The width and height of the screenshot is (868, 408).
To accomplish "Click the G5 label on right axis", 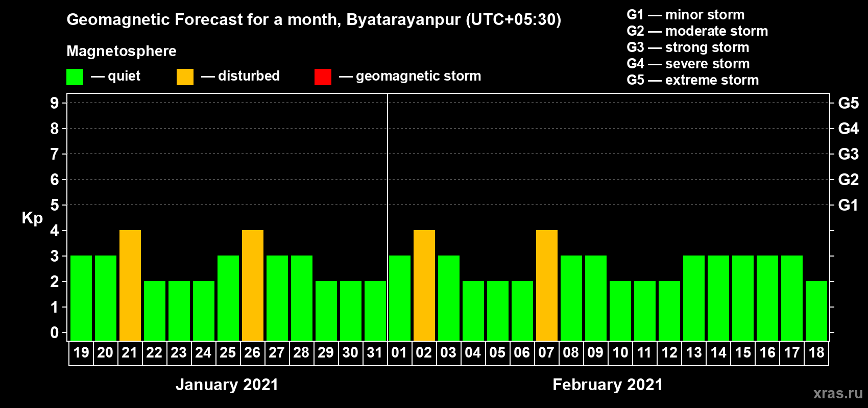I will 849,103.
